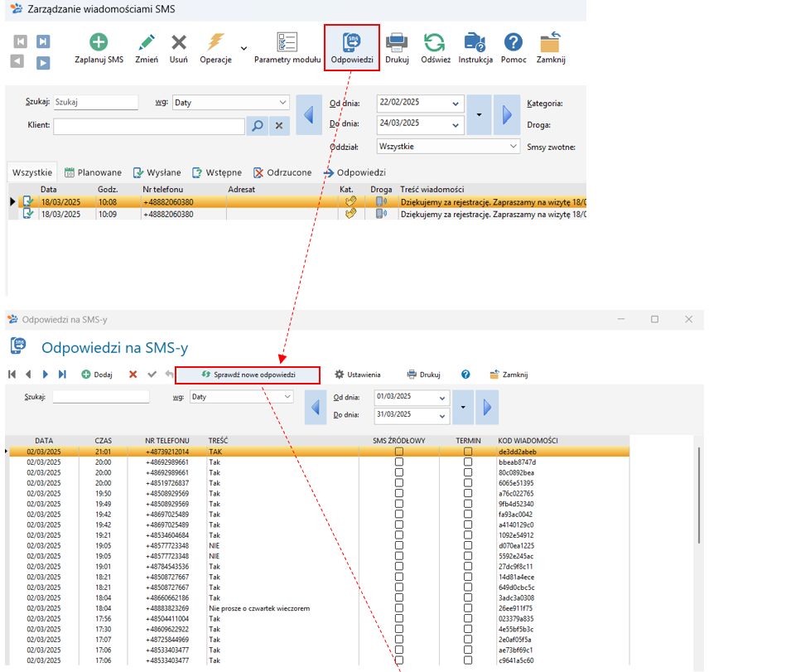Screen dimensions: 810x672
Task: Click the Szukaj search field in the SMS manager
Action: pos(95,102)
